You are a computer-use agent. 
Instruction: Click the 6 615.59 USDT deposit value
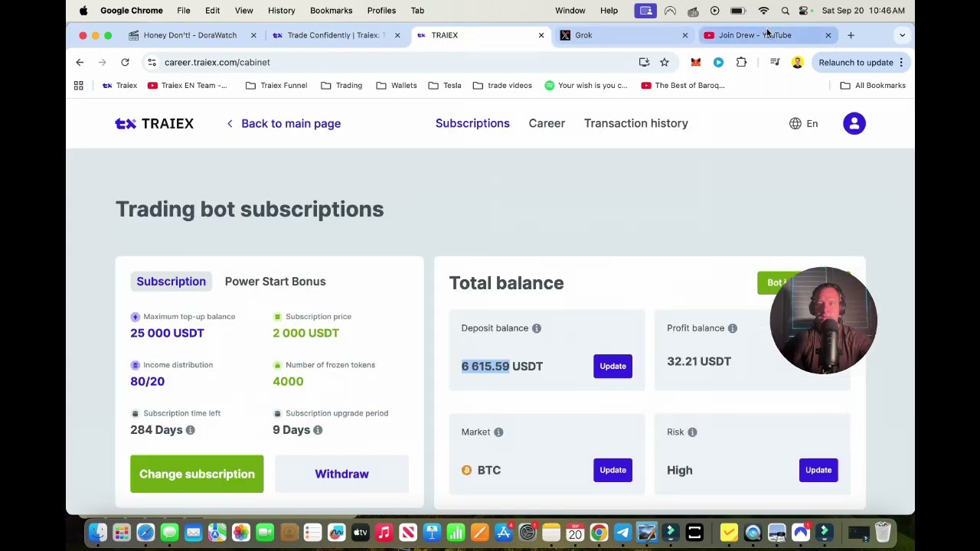tap(502, 367)
